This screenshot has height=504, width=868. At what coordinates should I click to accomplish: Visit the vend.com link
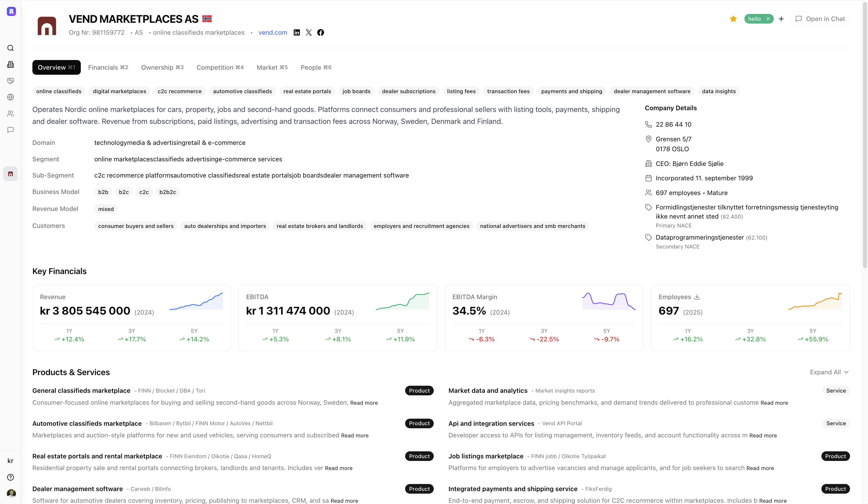272,32
